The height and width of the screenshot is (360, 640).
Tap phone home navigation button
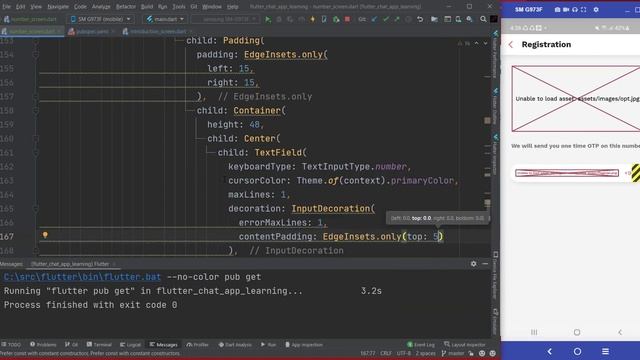[x=577, y=332]
